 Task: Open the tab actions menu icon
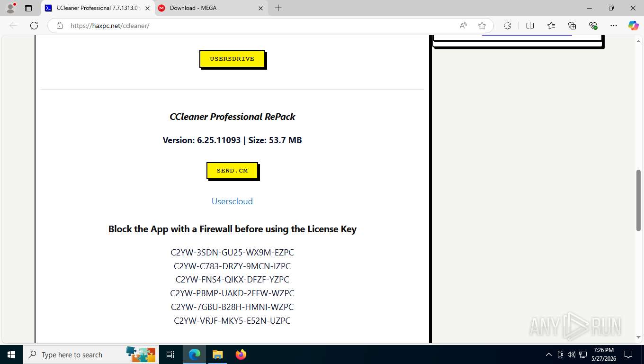point(28,8)
